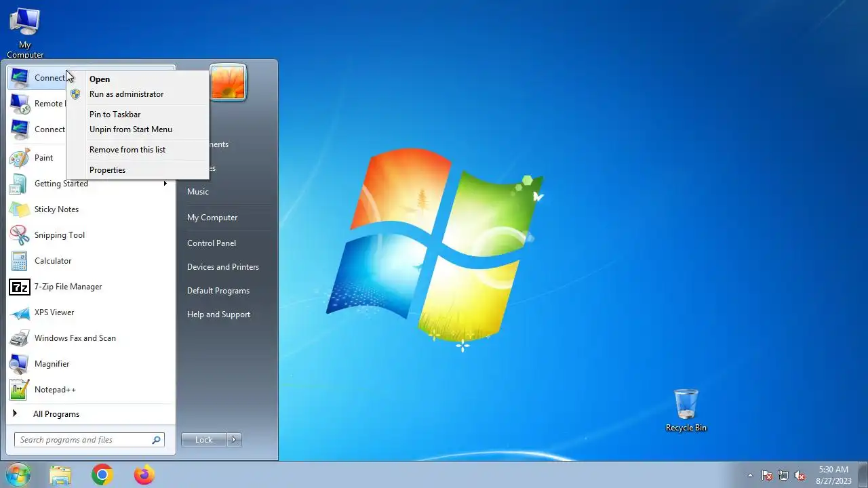Launch Paint via its palette icon

[x=20, y=158]
